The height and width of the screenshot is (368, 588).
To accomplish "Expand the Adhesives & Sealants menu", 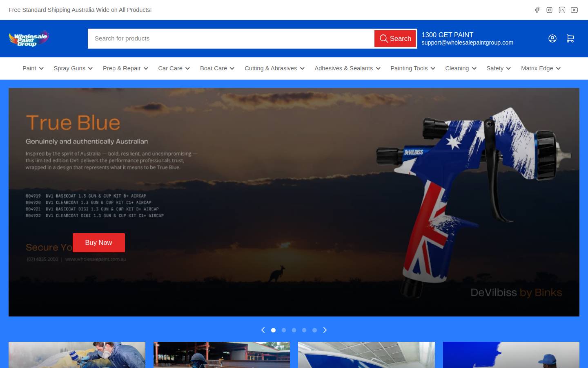I will coord(347,68).
